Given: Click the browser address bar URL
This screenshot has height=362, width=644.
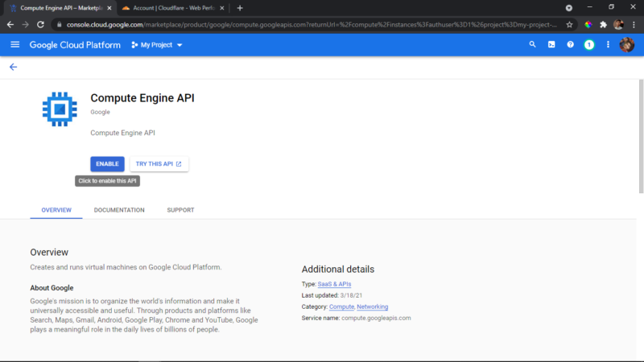Looking at the screenshot, I should [x=312, y=25].
